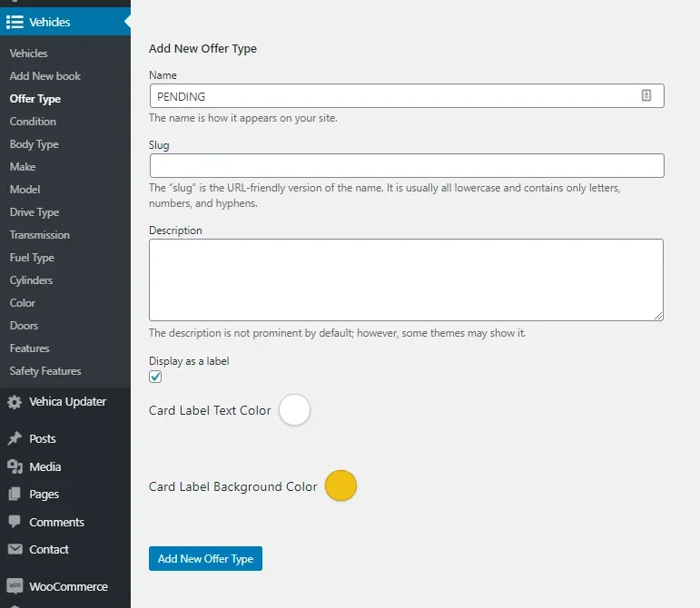Open the Contact menu label
Viewport: 700px width, 608px height.
pyautogui.click(x=49, y=550)
